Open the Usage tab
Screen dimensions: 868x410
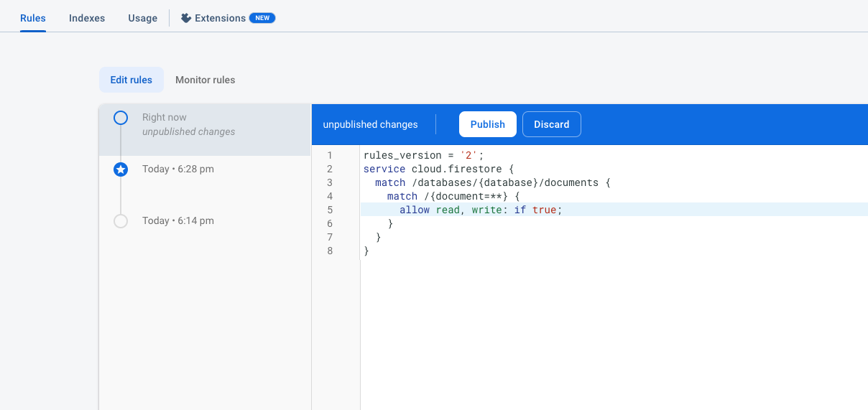tap(142, 18)
